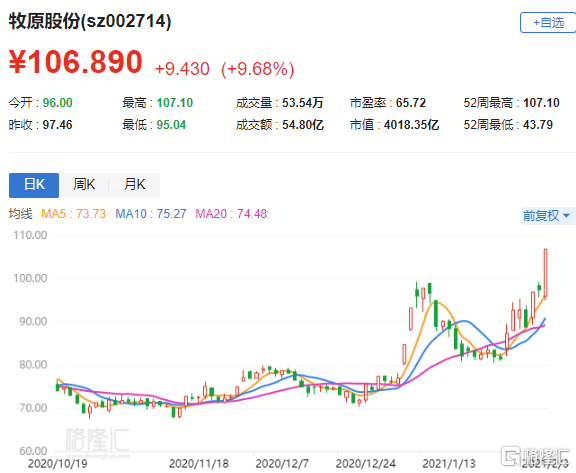Switch to 周K weekly chart tab

[84, 185]
